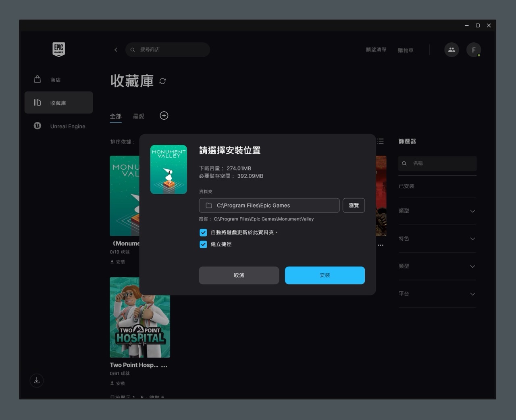516x420 pixels.
Task: Close the Epic Games launcher window
Action: [x=489, y=25]
